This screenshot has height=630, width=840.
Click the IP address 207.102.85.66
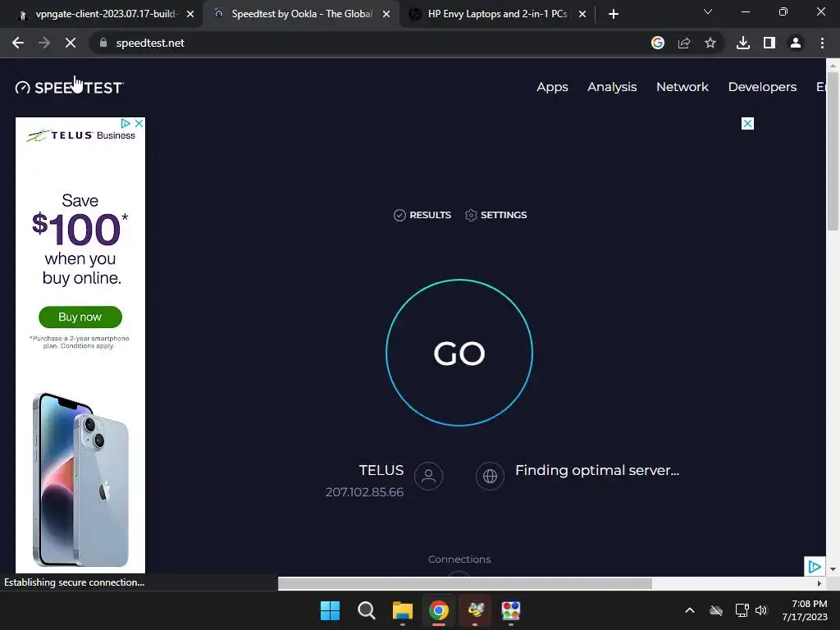pos(364,492)
